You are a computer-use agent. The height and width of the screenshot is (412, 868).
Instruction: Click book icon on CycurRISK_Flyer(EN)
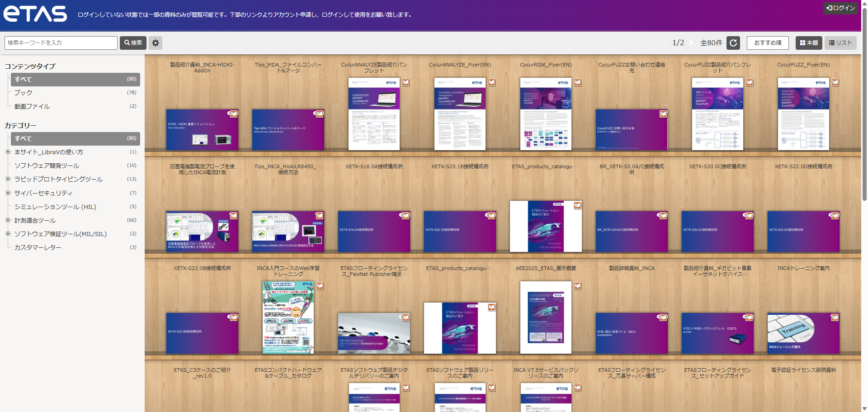click(x=577, y=82)
